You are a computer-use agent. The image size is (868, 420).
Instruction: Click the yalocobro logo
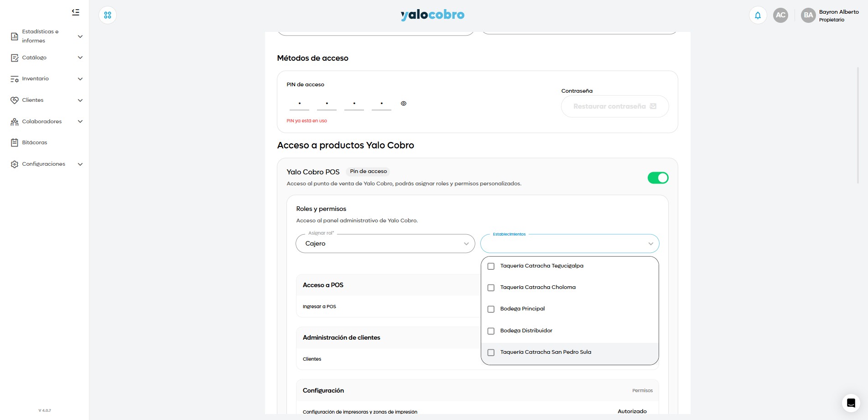click(x=432, y=15)
